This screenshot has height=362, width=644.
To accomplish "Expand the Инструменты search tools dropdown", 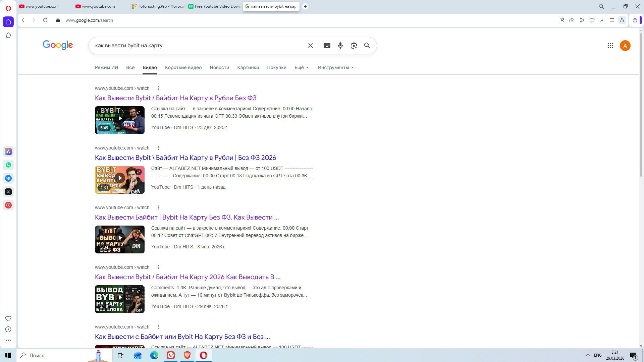I will click(335, 67).
